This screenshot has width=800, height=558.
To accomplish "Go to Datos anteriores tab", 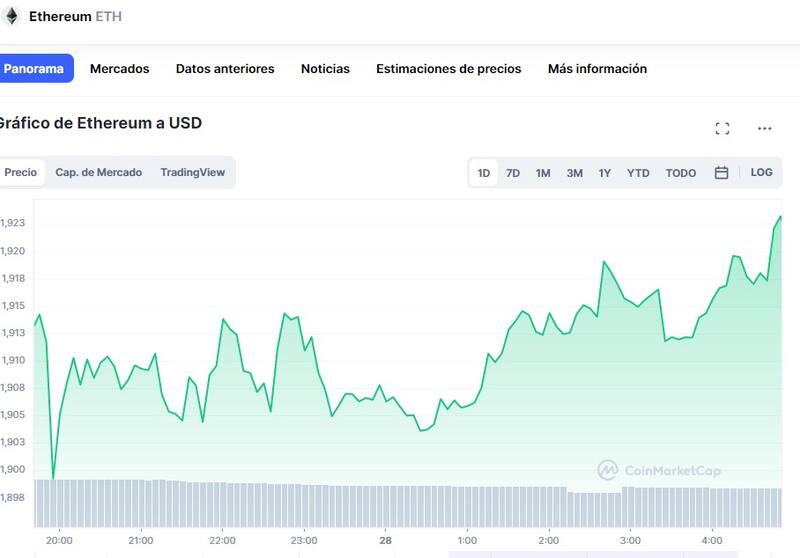I will tap(225, 69).
